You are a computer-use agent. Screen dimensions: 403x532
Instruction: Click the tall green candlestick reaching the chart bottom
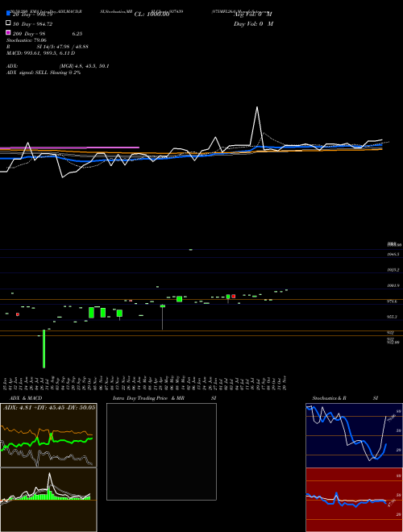[x=44, y=349]
